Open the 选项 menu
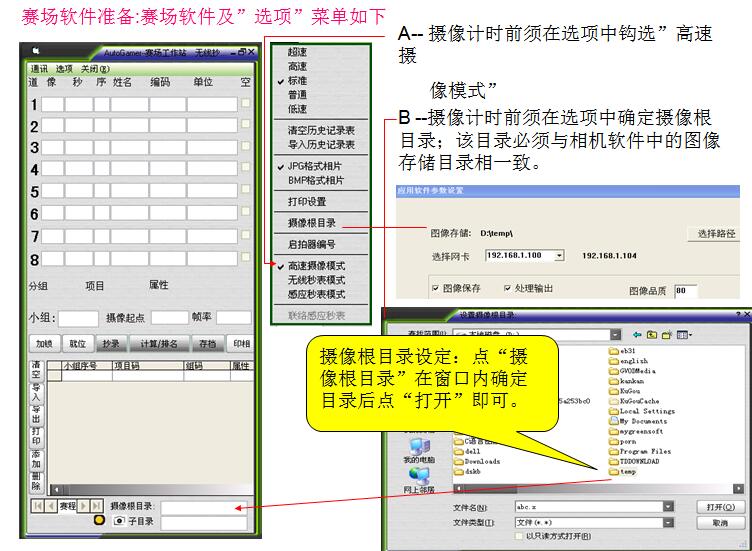752x551 pixels. tap(64, 69)
